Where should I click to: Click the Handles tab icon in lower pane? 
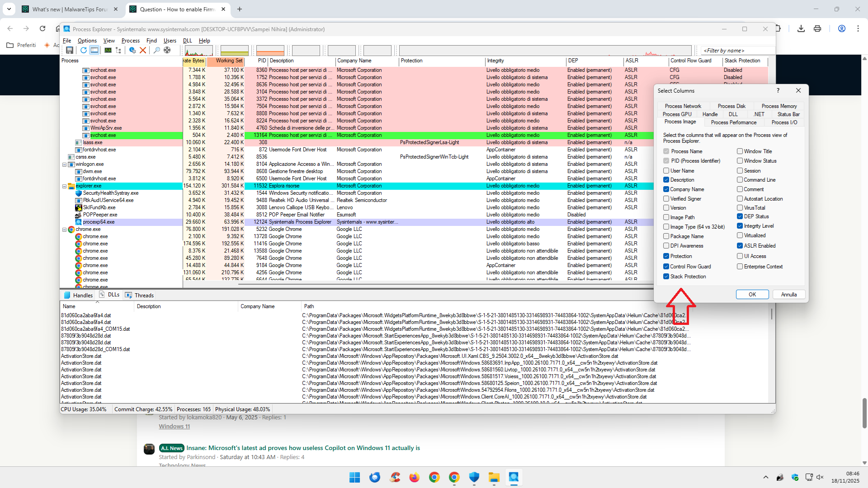pos(67,295)
